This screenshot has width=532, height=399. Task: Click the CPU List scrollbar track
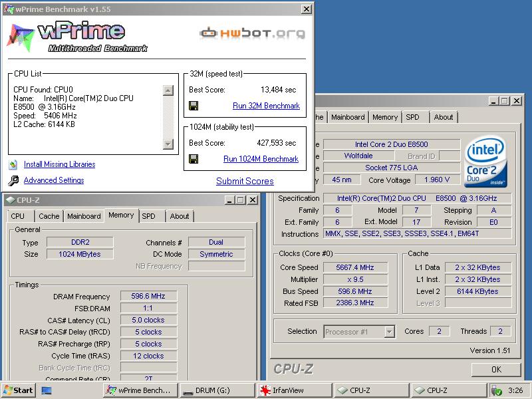(168, 117)
